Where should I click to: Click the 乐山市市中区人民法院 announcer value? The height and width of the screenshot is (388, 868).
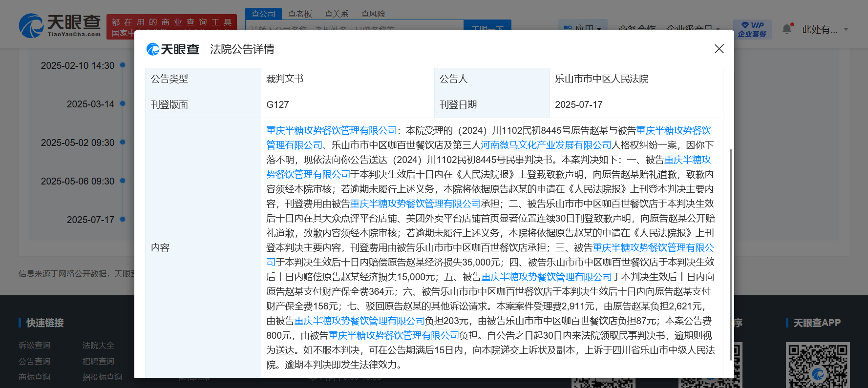pyautogui.click(x=602, y=79)
